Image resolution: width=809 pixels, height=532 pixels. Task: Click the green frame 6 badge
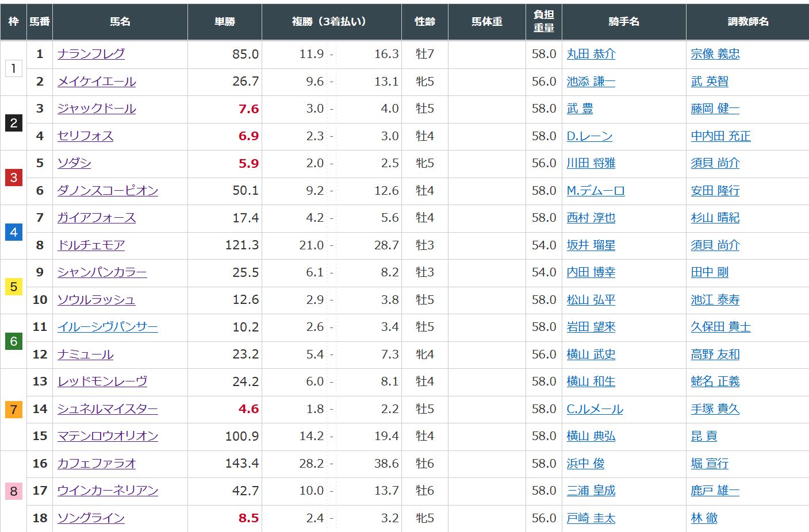tap(14, 341)
